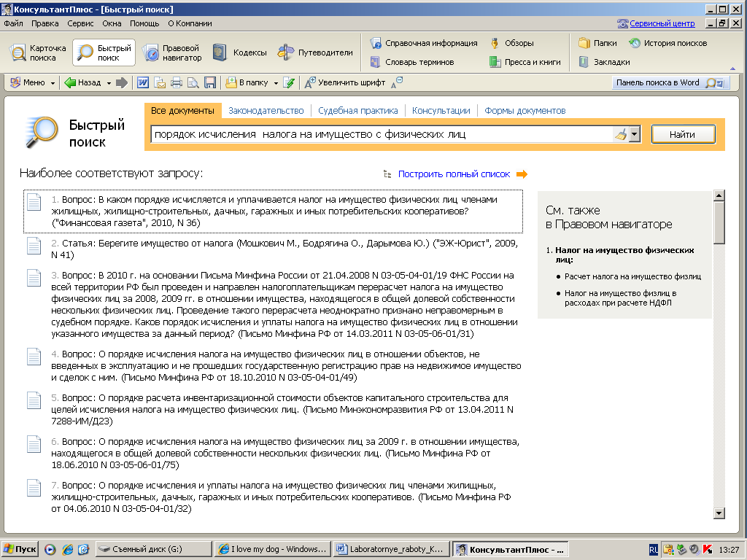Open Словарь терминов
The image size is (747, 560).
(x=412, y=62)
